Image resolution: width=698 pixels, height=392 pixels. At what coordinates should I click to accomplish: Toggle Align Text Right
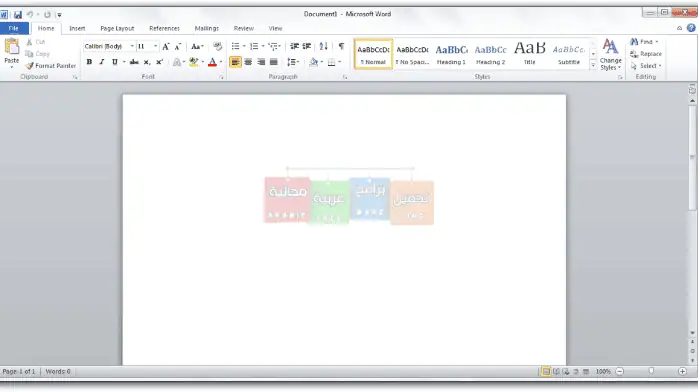[x=261, y=62]
